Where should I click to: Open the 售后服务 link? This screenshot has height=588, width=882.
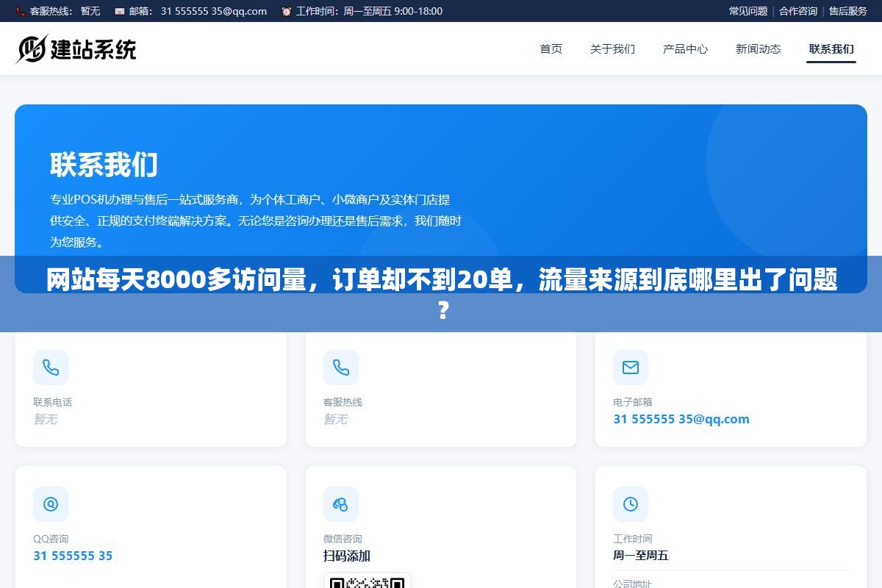(848, 11)
